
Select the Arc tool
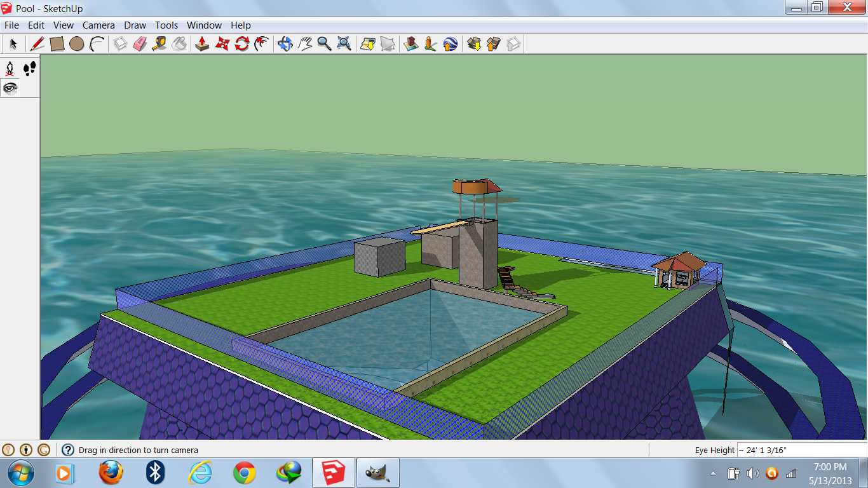(97, 44)
